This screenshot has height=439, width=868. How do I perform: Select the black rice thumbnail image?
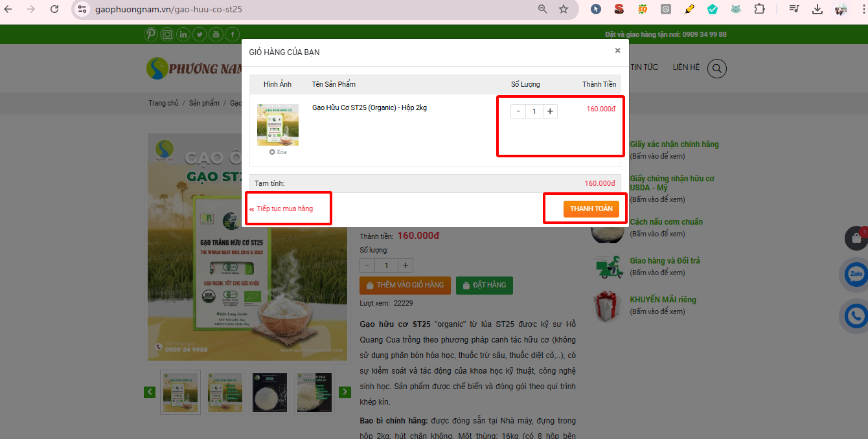269,392
